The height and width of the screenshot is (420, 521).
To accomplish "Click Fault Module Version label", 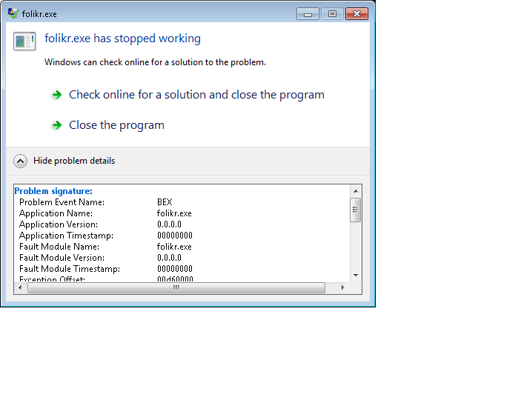I will [x=62, y=258].
